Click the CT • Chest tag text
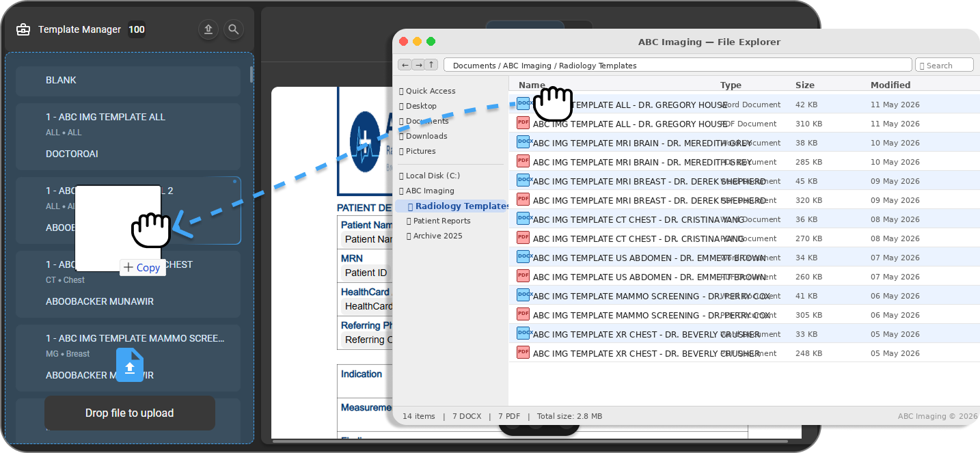Viewport: 980px width, 453px height. point(66,280)
